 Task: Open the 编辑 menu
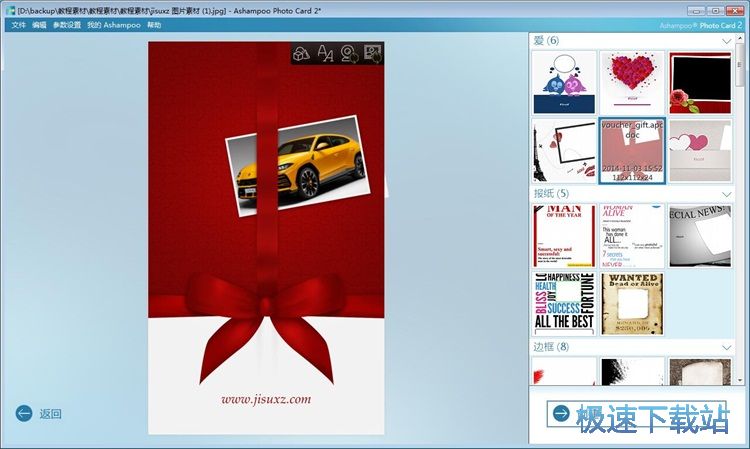pyautogui.click(x=39, y=25)
